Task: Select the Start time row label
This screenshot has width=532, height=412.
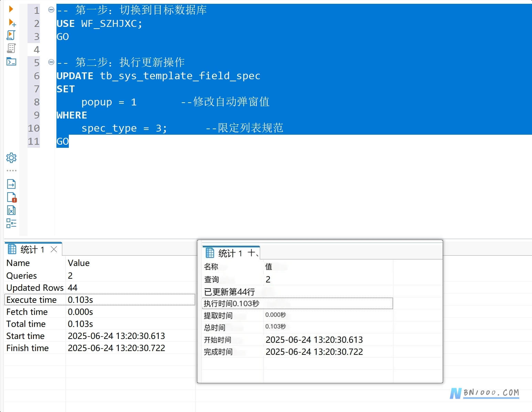Action: point(25,336)
